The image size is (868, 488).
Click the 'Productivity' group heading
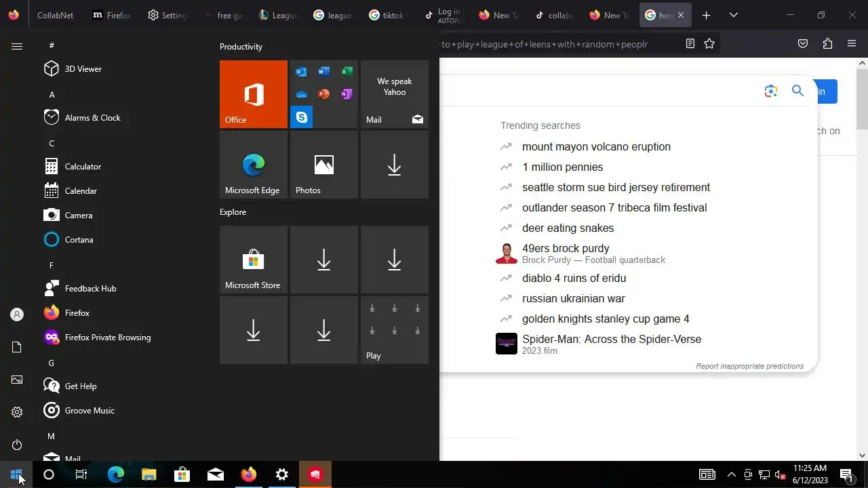(x=241, y=47)
